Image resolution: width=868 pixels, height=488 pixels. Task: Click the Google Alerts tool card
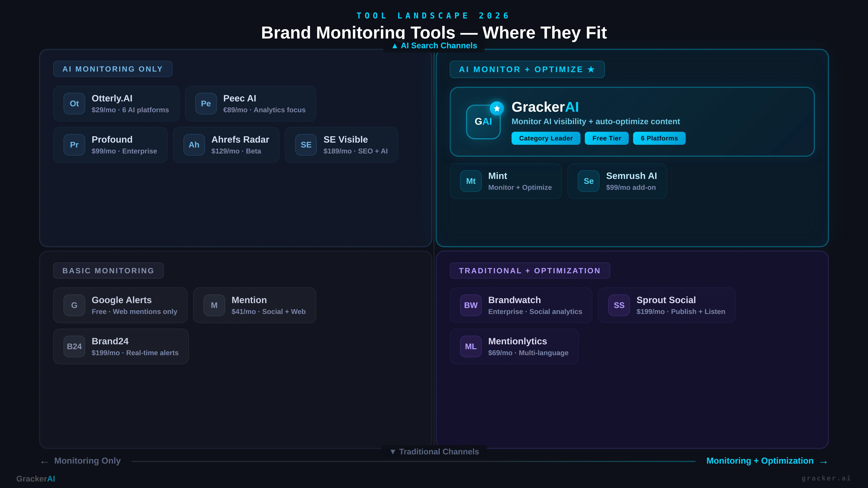120,305
